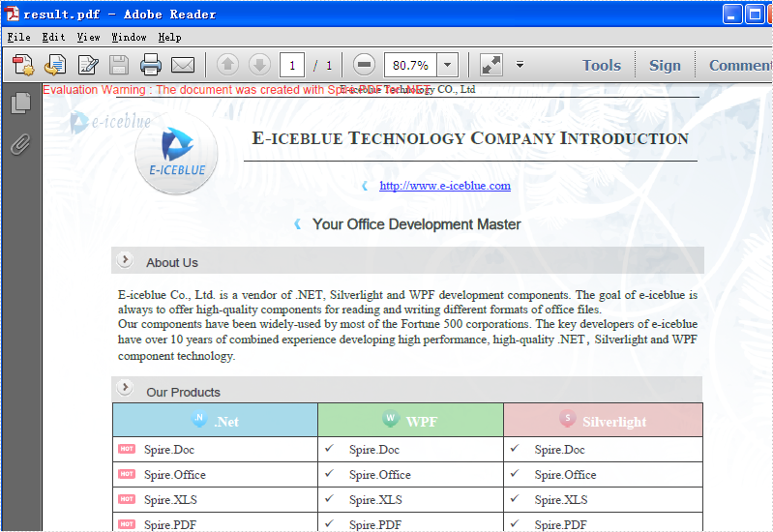Image resolution: width=773 pixels, height=532 pixels.
Task: Click the WPF header W icon
Action: 391,418
